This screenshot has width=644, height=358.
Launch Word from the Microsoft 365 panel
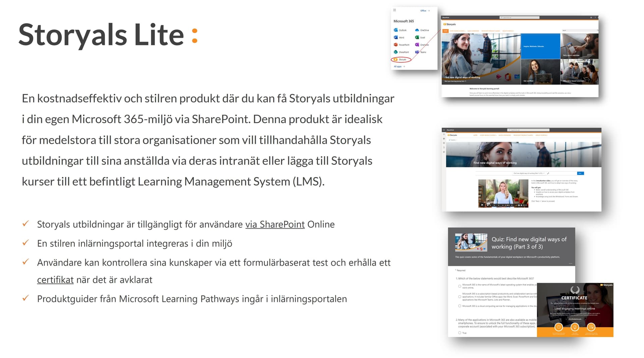coord(399,38)
